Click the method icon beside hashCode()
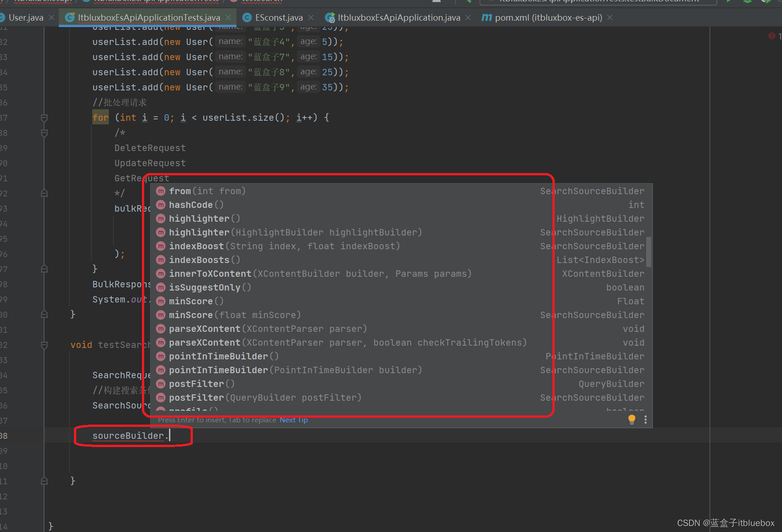782x532 pixels. click(161, 205)
